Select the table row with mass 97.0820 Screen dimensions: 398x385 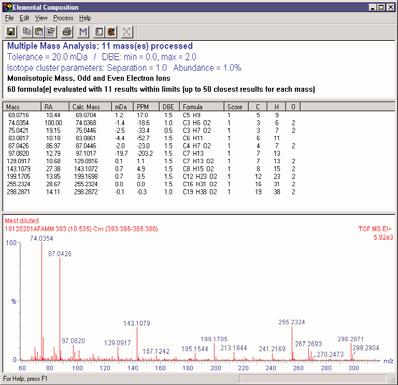click(x=152, y=153)
